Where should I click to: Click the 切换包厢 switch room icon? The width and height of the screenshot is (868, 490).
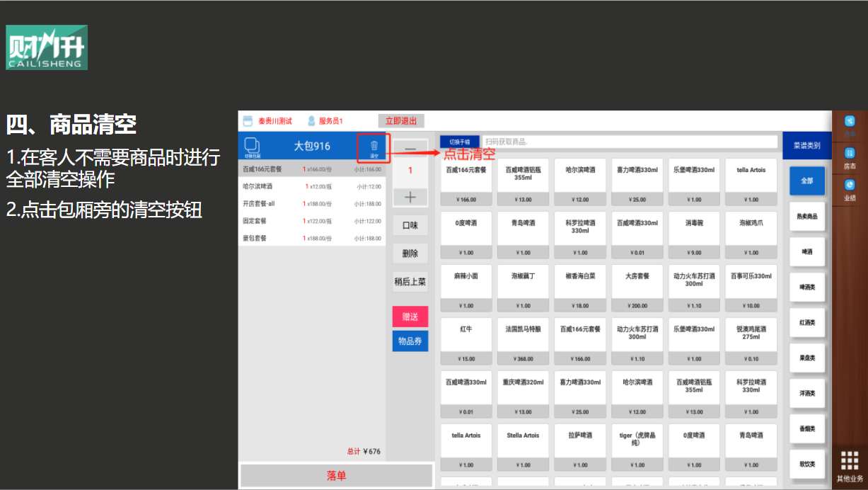click(251, 147)
